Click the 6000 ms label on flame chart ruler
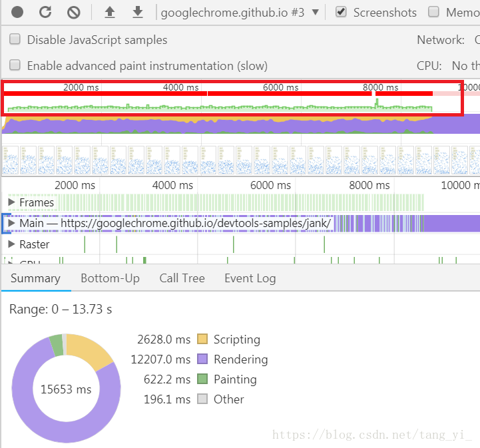480x448 pixels. click(270, 185)
